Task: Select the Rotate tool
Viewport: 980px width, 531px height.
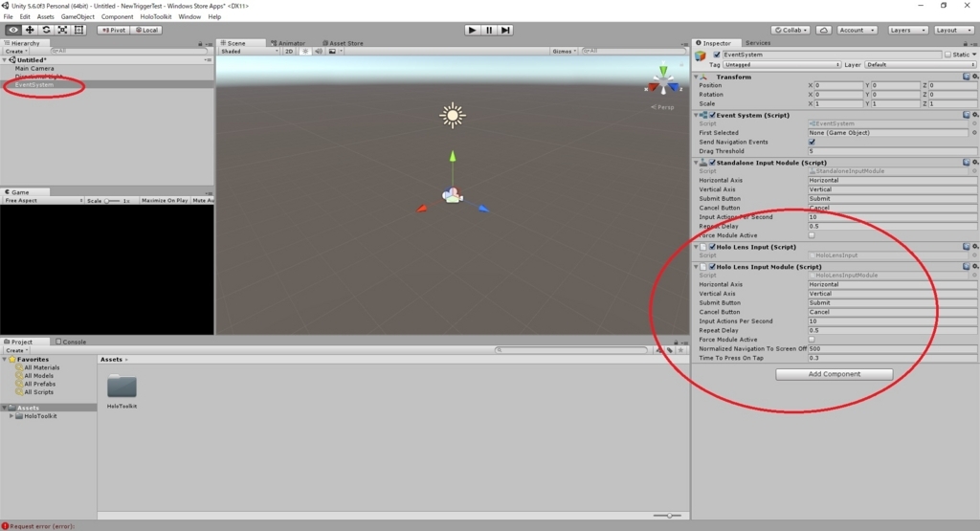Action: click(46, 30)
